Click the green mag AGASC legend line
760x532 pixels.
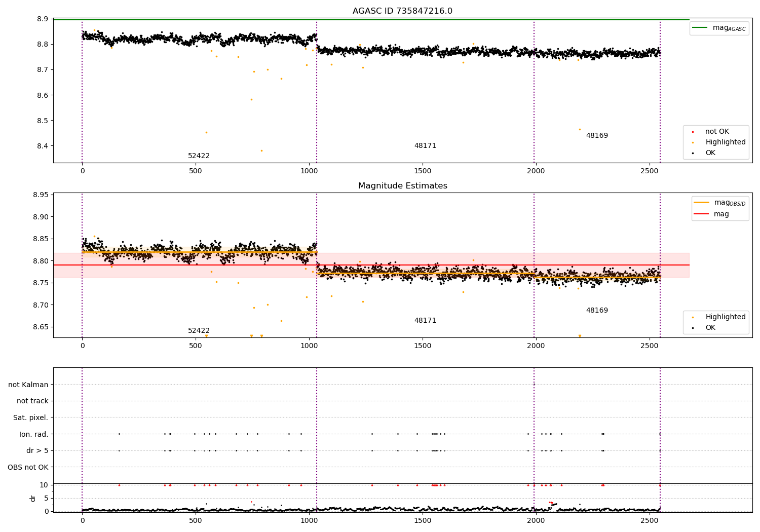tap(700, 27)
